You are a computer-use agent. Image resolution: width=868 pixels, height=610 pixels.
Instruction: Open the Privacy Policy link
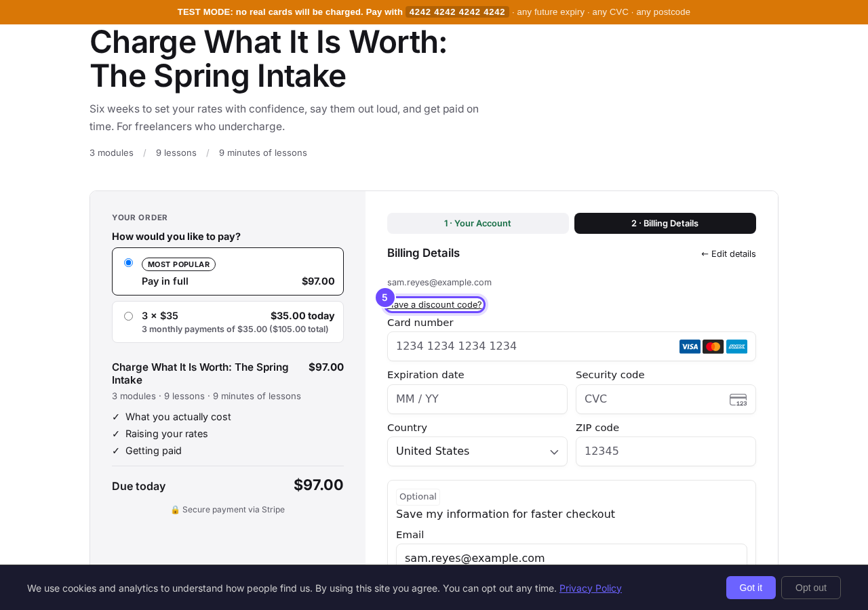591,588
